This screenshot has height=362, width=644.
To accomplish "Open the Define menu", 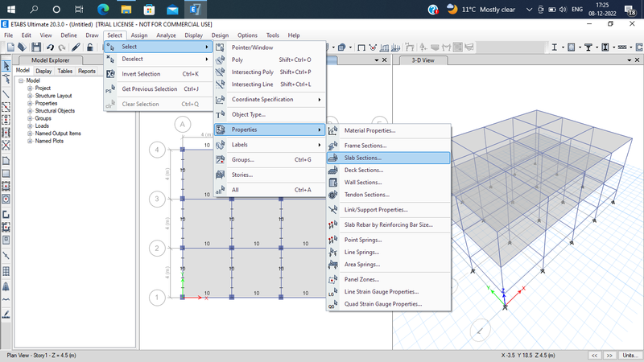I will [x=68, y=35].
